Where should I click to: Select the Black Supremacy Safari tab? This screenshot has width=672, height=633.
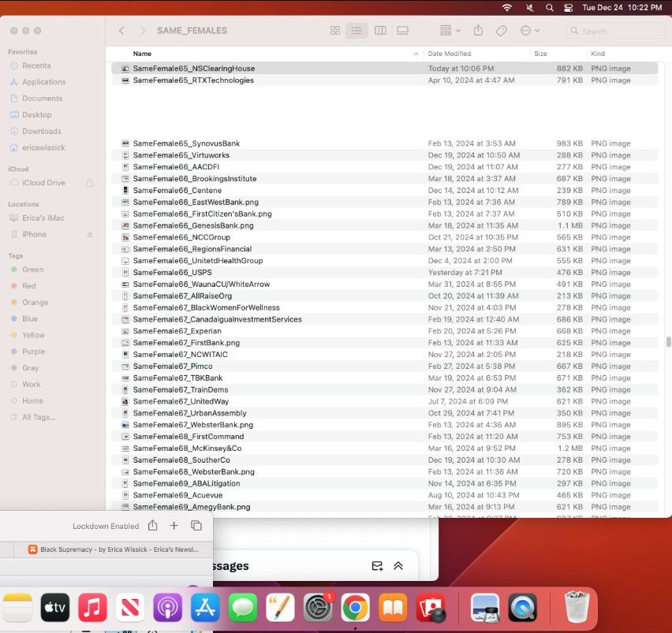[x=113, y=549]
